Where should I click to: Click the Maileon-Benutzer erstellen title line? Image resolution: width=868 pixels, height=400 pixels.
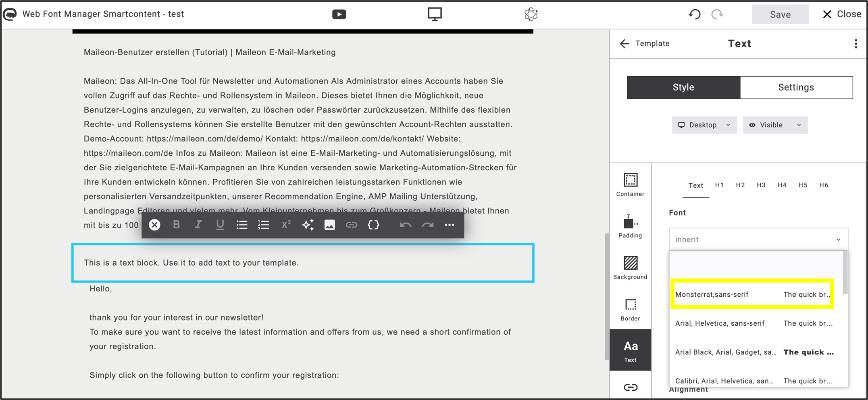(x=210, y=52)
